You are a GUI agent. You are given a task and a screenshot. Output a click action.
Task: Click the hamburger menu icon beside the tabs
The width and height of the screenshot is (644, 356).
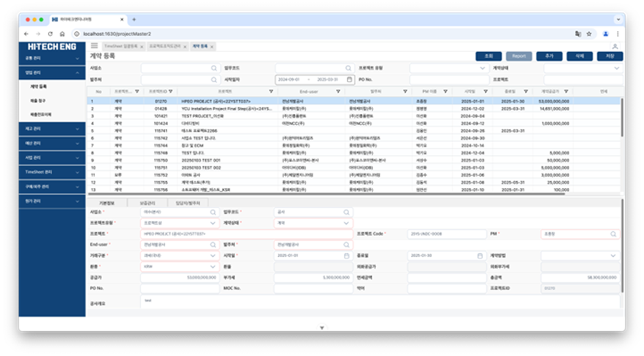pyautogui.click(x=94, y=46)
